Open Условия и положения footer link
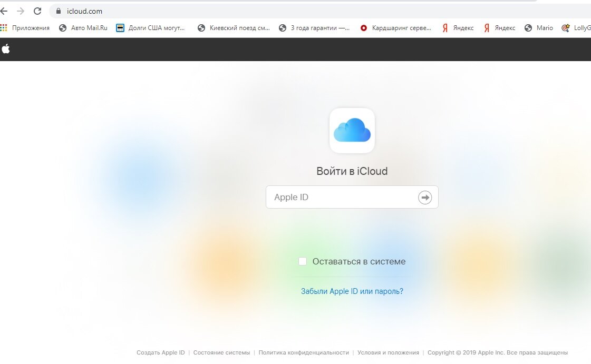 388,353
